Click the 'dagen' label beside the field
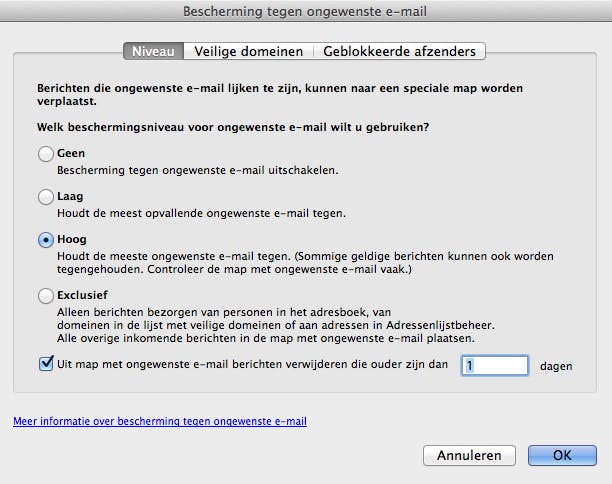Screen dimensions: 612x484 pos(555,366)
